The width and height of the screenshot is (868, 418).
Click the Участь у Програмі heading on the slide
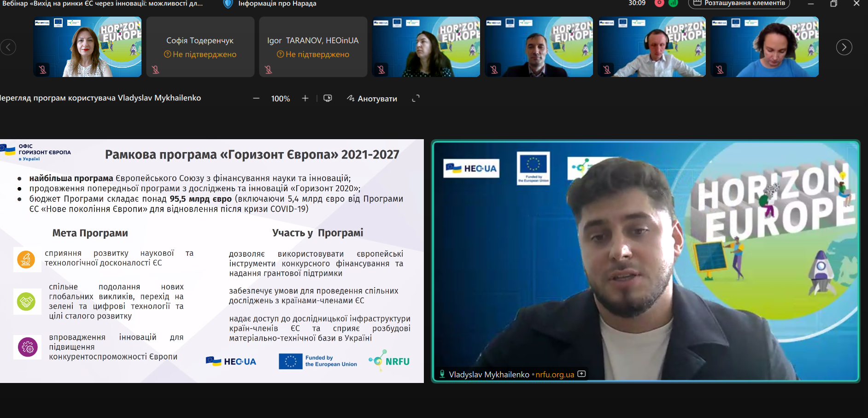(317, 233)
